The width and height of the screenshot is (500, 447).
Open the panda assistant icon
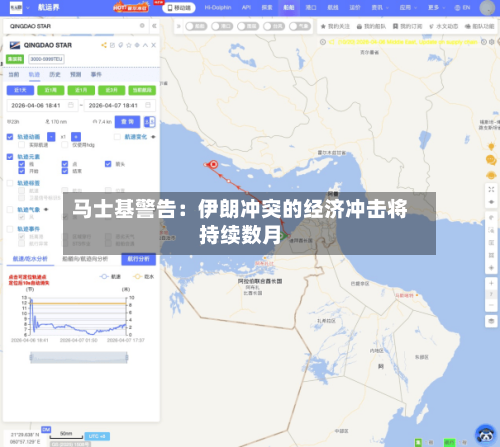485,434
